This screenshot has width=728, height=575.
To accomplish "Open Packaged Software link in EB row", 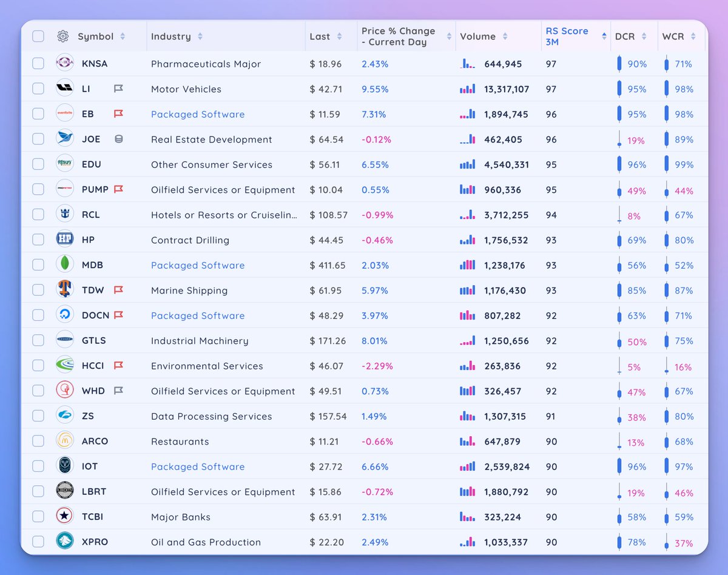I will [198, 114].
